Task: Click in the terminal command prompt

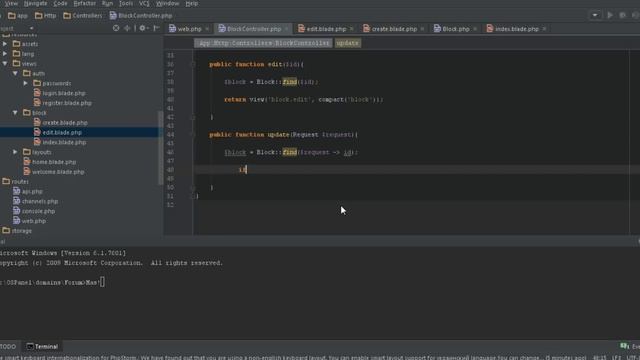Action: click(102, 282)
